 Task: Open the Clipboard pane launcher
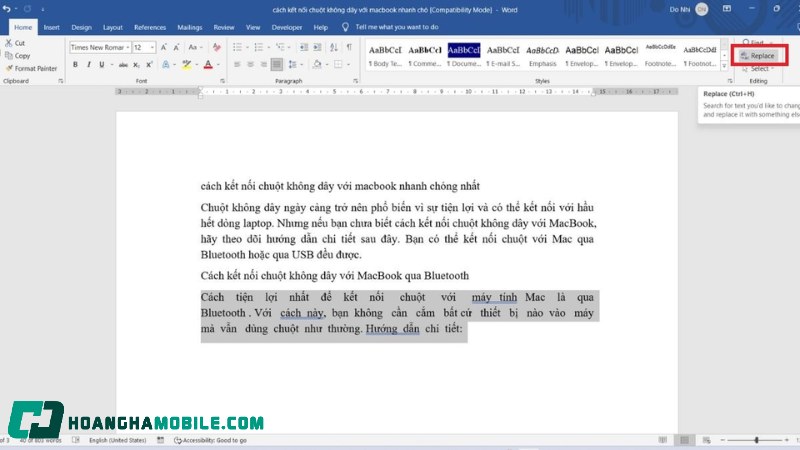(61, 81)
